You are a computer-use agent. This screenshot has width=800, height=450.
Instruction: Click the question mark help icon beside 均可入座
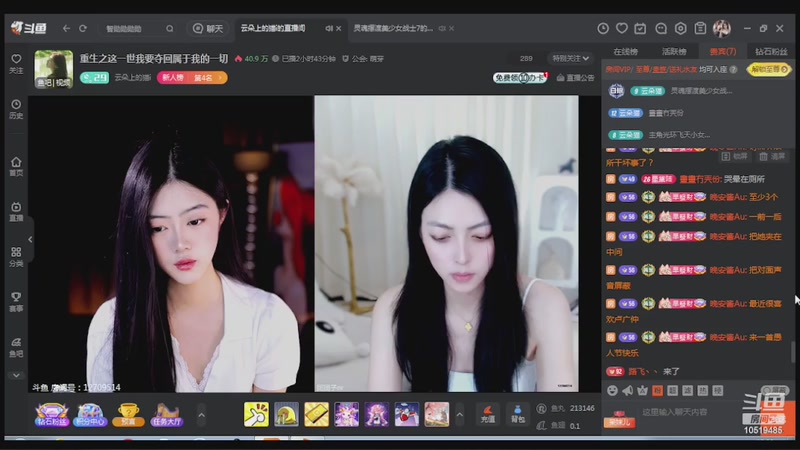click(733, 69)
